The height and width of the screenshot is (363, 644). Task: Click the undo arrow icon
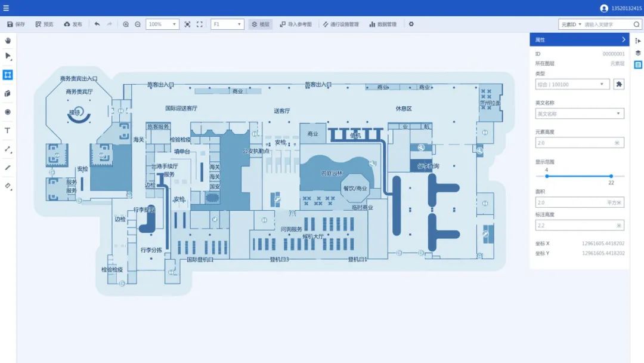pyautogui.click(x=98, y=24)
